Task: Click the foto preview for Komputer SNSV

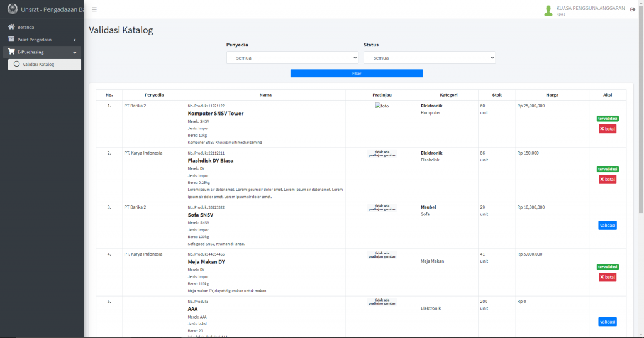Action: [382, 106]
